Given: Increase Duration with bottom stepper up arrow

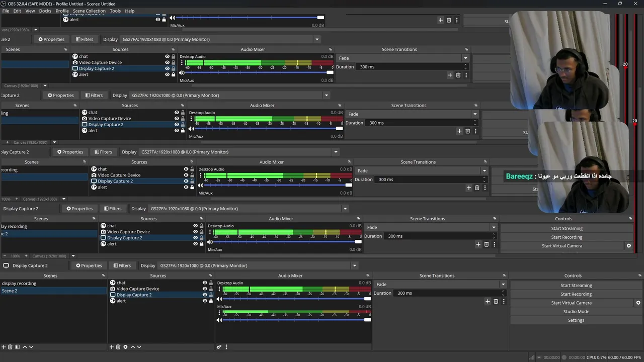Looking at the screenshot, I should click(x=504, y=292).
